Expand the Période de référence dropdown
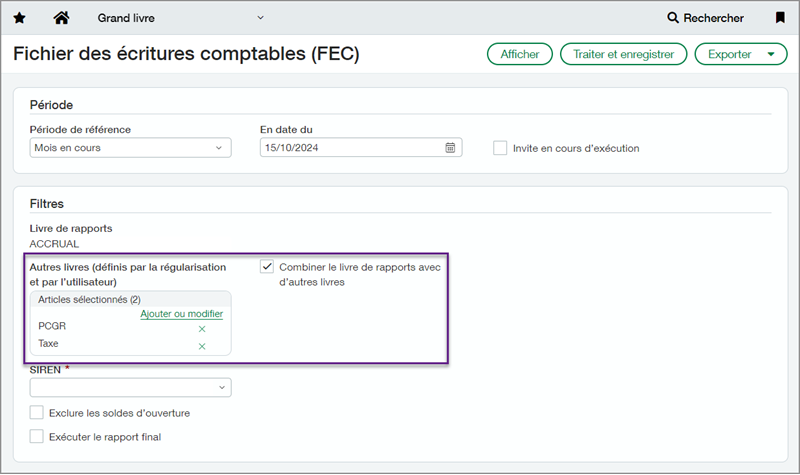800x475 pixels. (x=130, y=148)
